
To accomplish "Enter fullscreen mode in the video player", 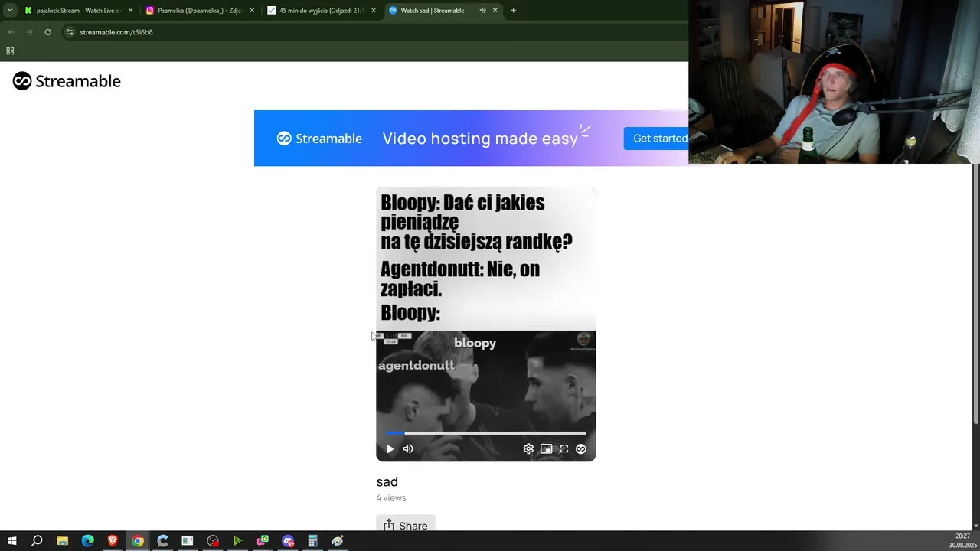I will coord(564,449).
